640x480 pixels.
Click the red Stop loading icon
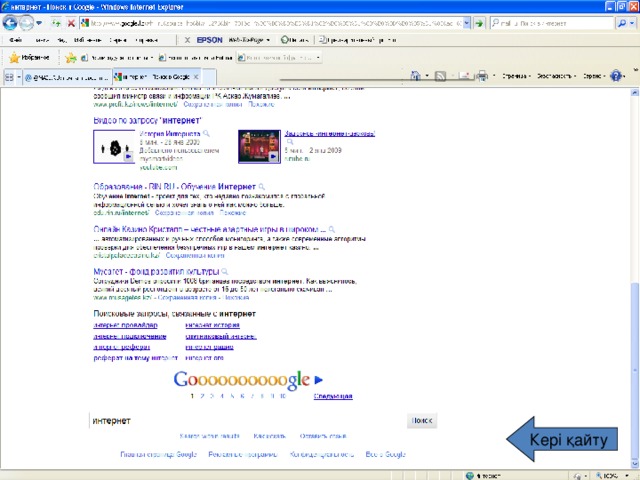pos(71,23)
